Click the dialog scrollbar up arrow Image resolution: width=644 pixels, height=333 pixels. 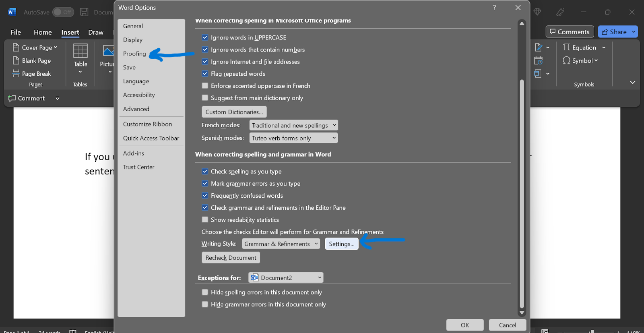522,23
